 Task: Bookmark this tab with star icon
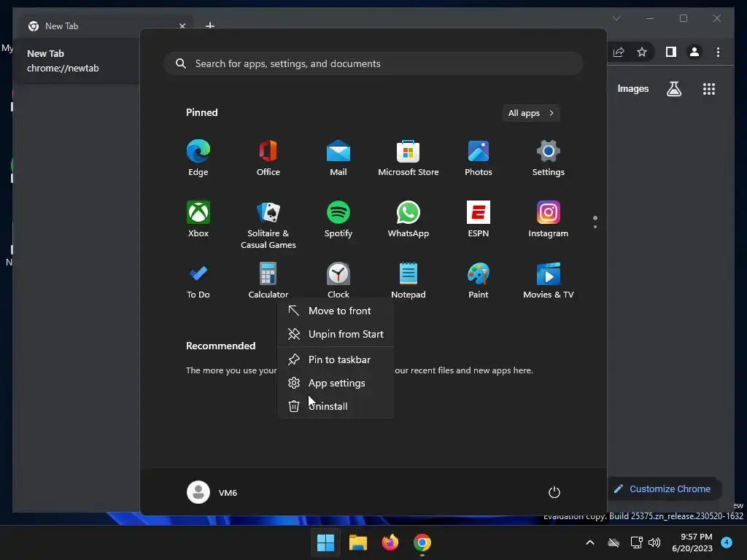tap(642, 52)
